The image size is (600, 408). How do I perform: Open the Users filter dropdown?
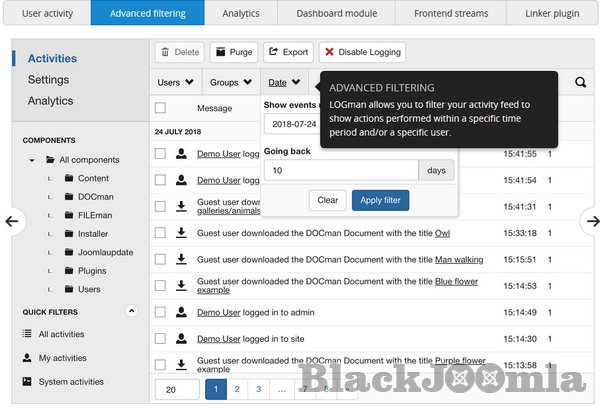(176, 82)
